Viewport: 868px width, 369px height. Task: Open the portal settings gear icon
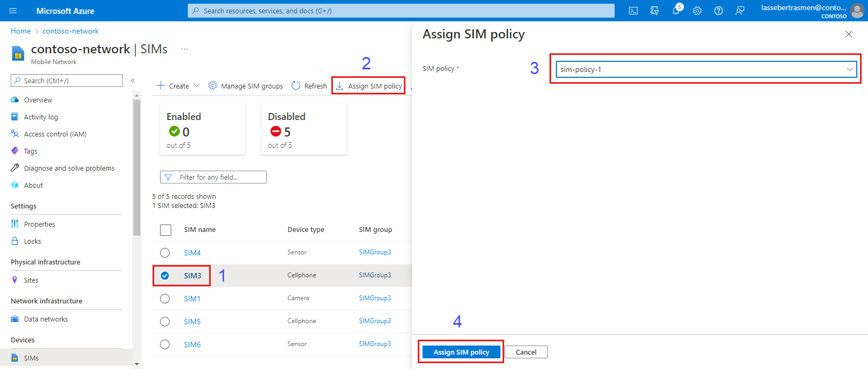pyautogui.click(x=697, y=11)
